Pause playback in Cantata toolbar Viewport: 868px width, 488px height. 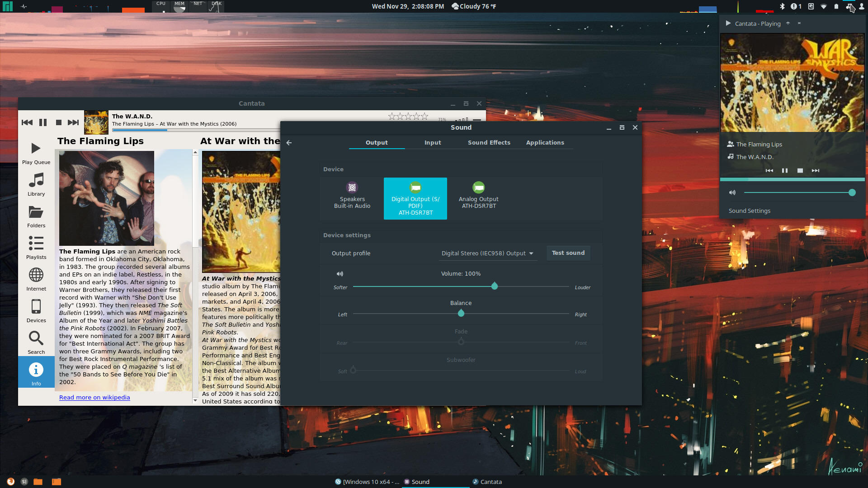tap(43, 122)
